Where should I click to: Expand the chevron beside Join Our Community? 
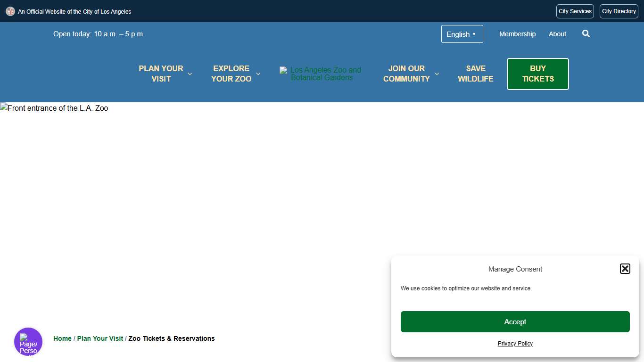(x=437, y=74)
